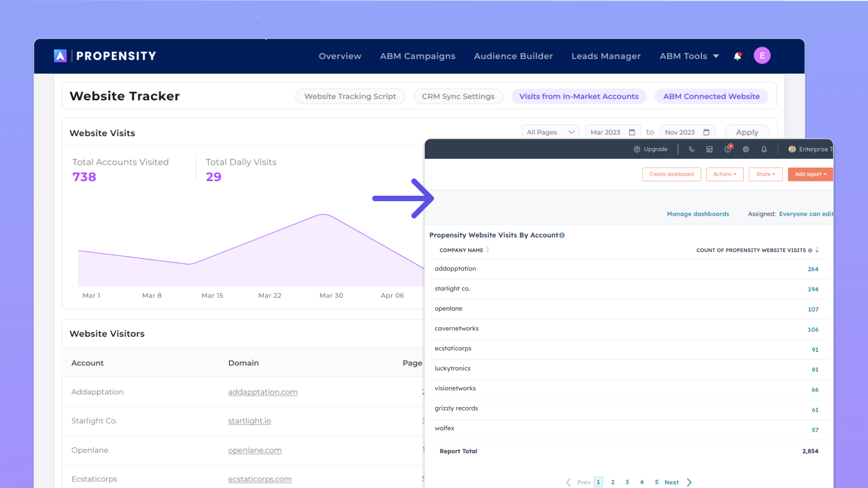Go to the ABM Campaigns tab

click(x=418, y=56)
